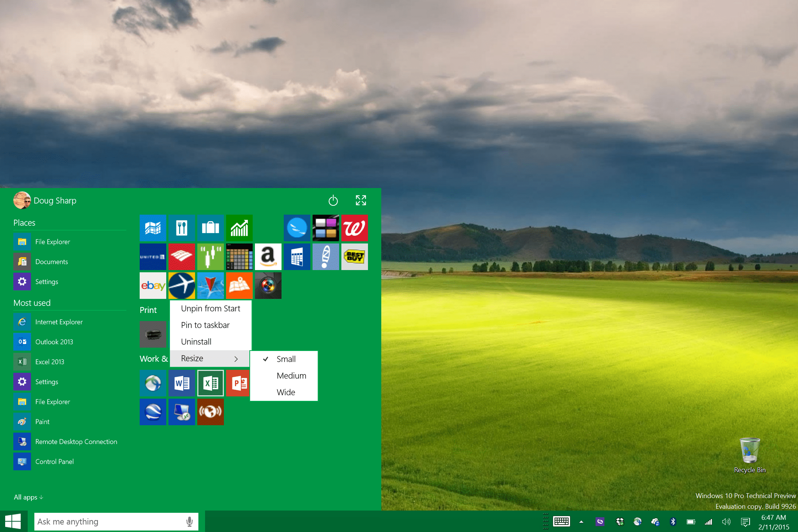Open Remote Desktop Connection entry
The image size is (798, 532).
point(69,441)
